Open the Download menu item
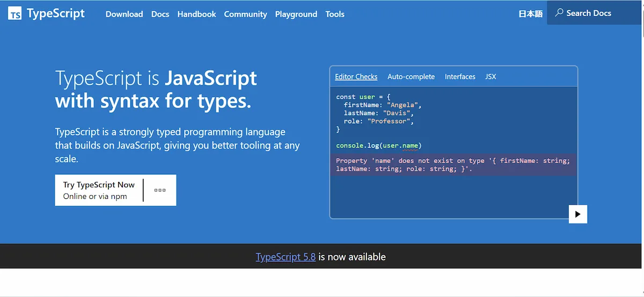 click(124, 14)
